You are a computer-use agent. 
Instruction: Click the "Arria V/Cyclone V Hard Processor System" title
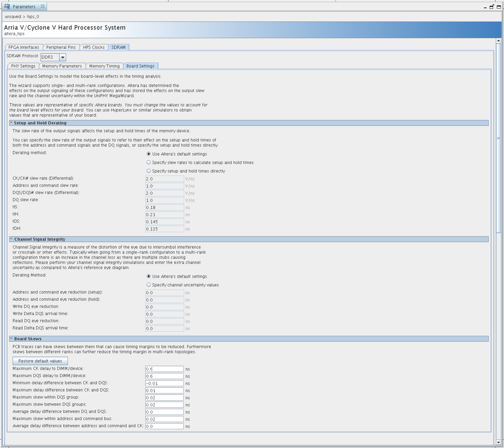(x=65, y=28)
